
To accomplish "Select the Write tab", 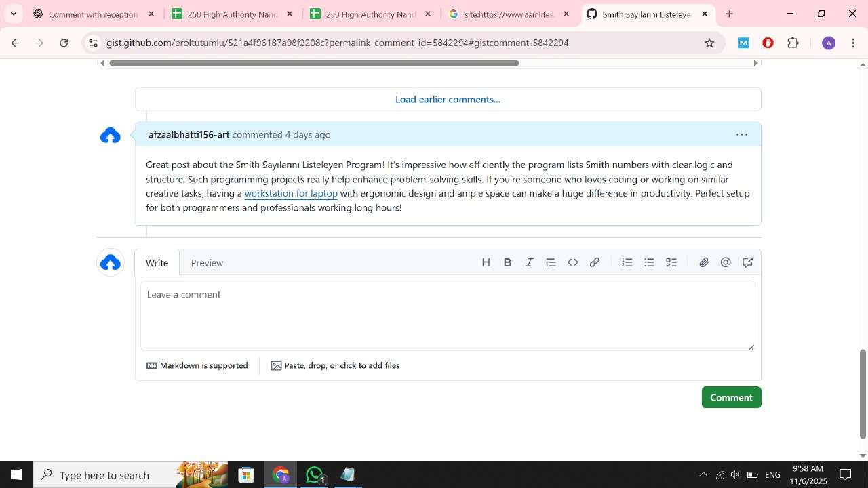I will click(x=157, y=263).
